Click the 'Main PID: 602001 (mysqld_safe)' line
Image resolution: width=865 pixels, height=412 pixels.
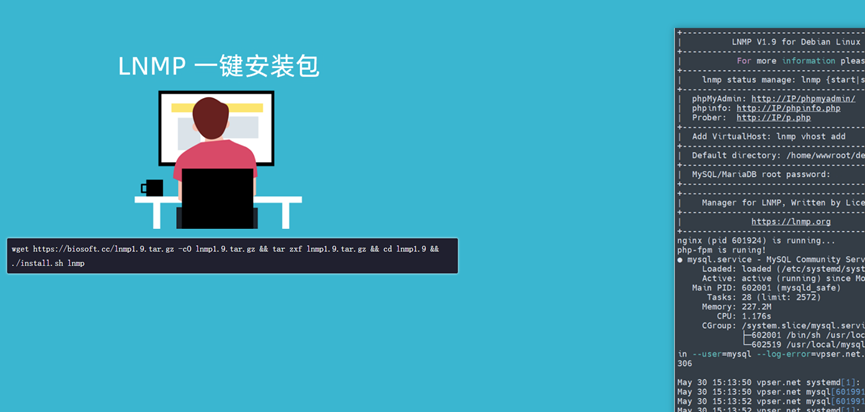766,288
